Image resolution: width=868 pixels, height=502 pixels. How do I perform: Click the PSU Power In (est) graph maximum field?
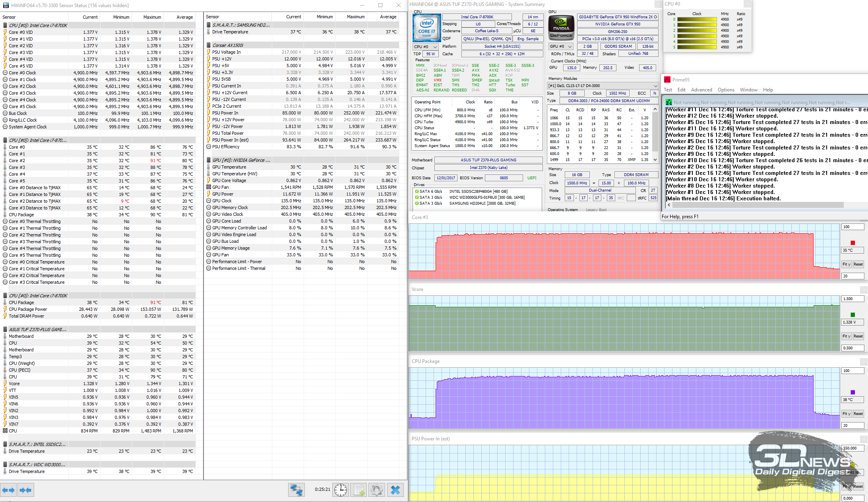tap(852, 448)
